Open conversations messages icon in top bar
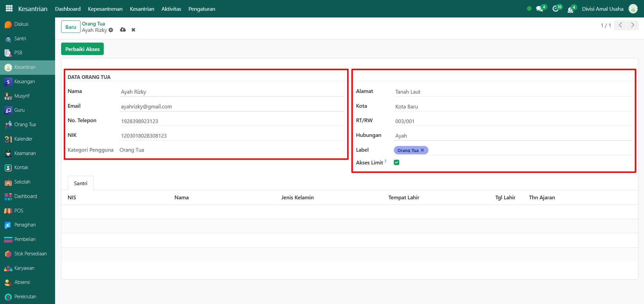 (x=540, y=9)
